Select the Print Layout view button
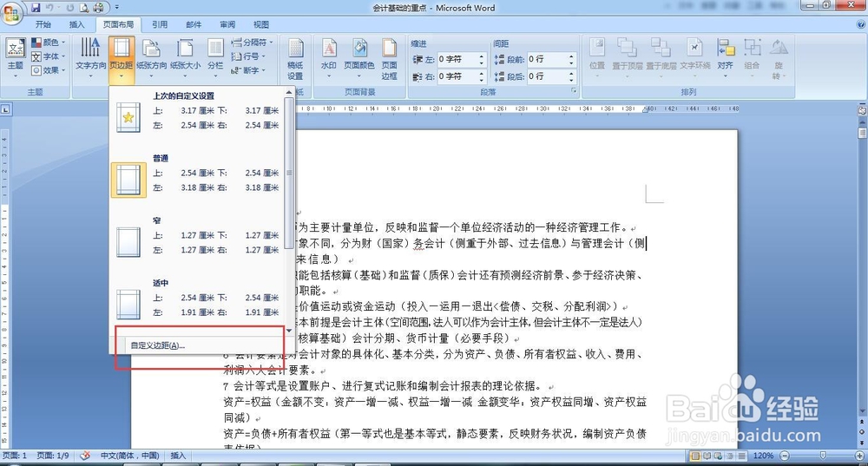The height and width of the screenshot is (466, 868). pyautogui.click(x=694, y=456)
